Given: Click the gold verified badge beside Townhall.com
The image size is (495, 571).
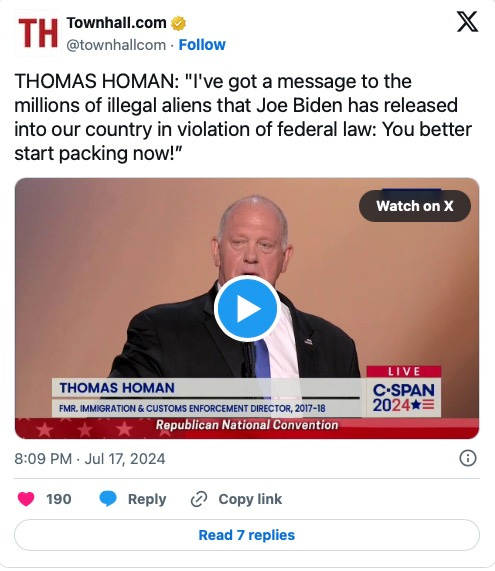Looking at the screenshot, I should [178, 23].
